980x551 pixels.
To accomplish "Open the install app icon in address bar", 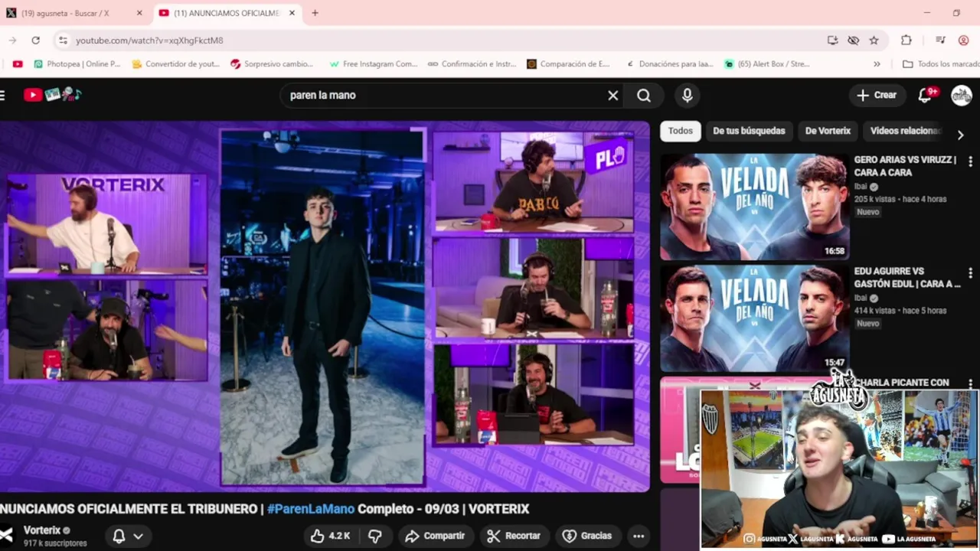I will pos(832,40).
